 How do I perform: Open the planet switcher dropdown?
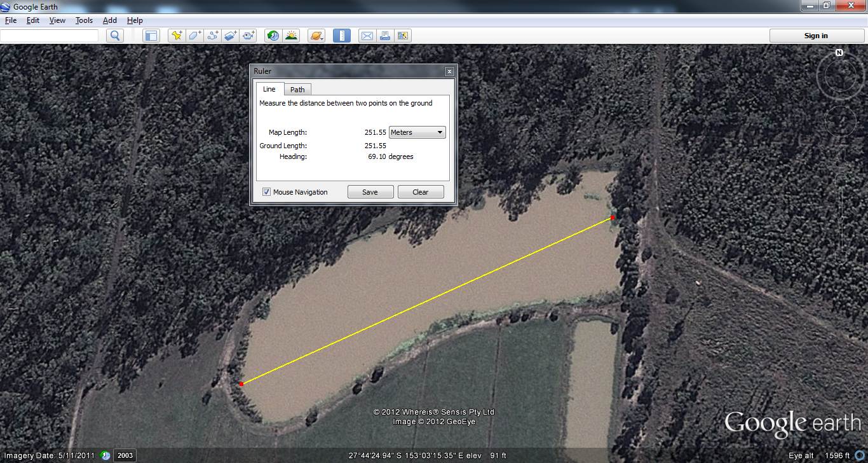(316, 36)
